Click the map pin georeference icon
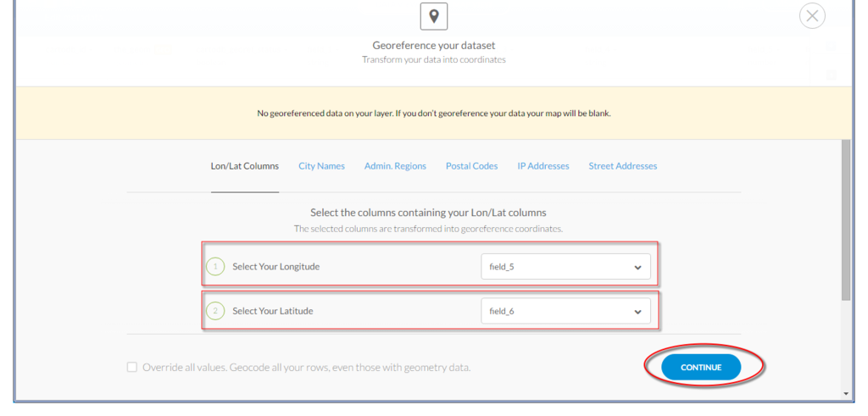Image resolution: width=868 pixels, height=416 pixels. pos(434,16)
